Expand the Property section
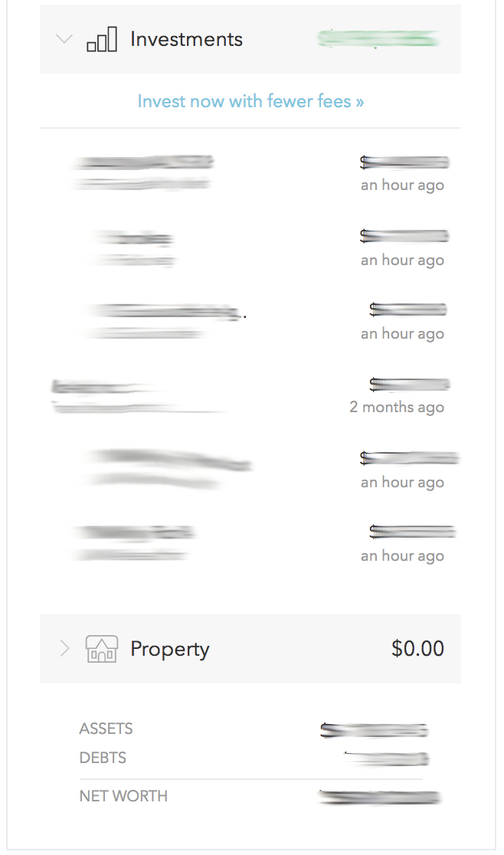The image size is (504, 855). coord(64,649)
